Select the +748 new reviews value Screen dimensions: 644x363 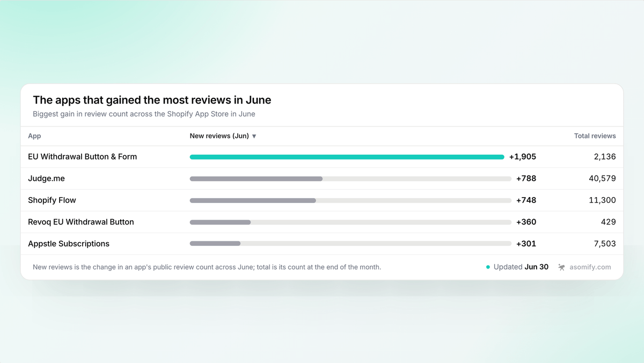(526, 200)
